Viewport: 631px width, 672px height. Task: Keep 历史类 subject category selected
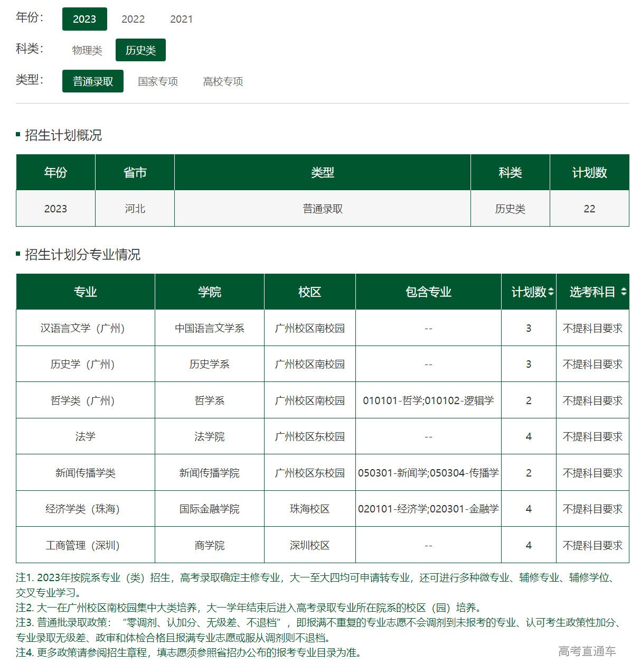coord(140,50)
